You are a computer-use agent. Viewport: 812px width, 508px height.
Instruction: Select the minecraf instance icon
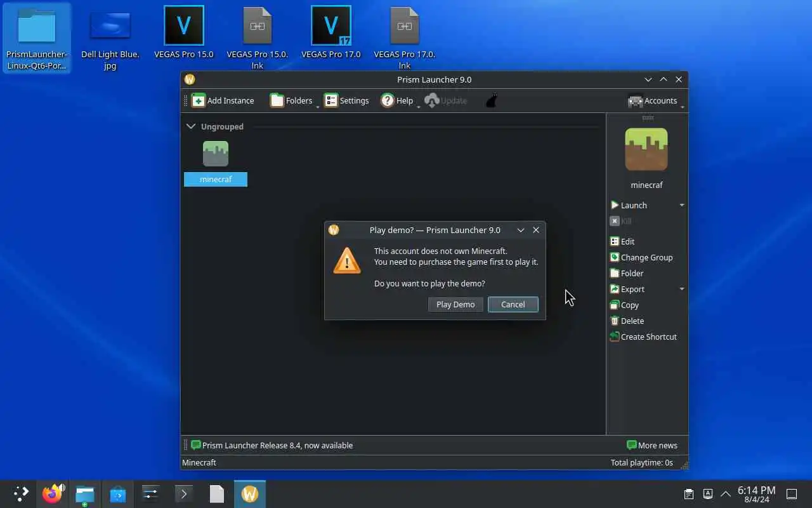[216, 154]
